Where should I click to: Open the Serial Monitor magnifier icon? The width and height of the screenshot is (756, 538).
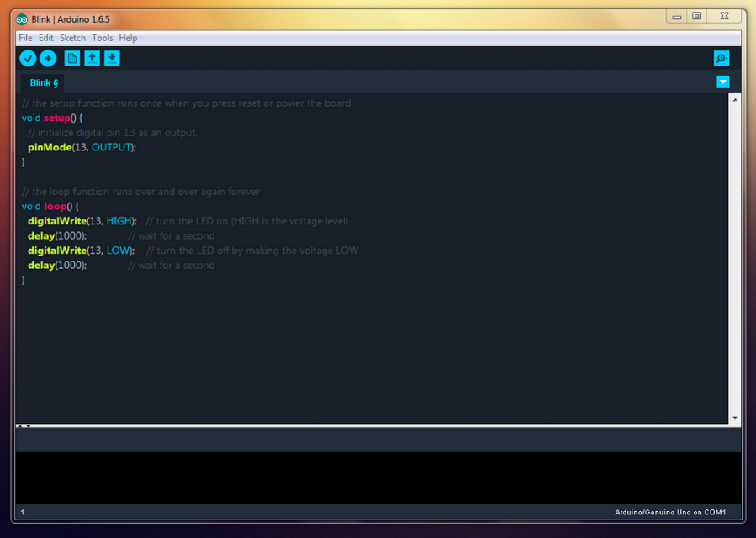721,58
